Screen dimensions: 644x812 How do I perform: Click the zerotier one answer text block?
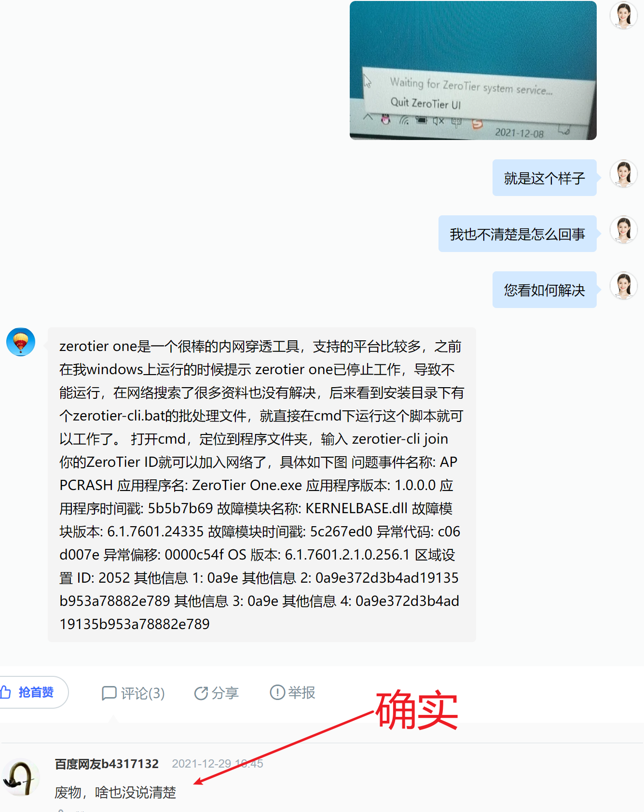[x=262, y=485]
